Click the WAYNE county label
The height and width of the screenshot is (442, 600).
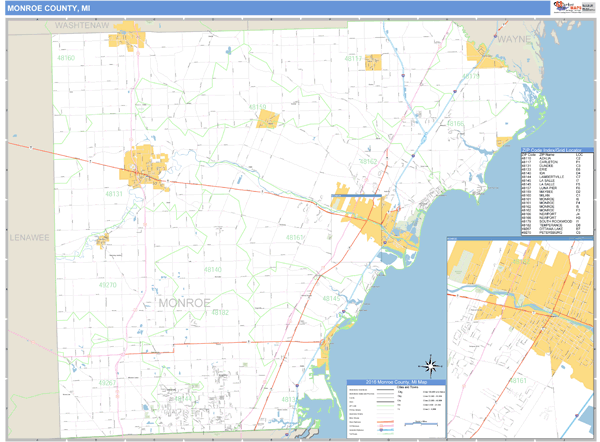(x=514, y=39)
